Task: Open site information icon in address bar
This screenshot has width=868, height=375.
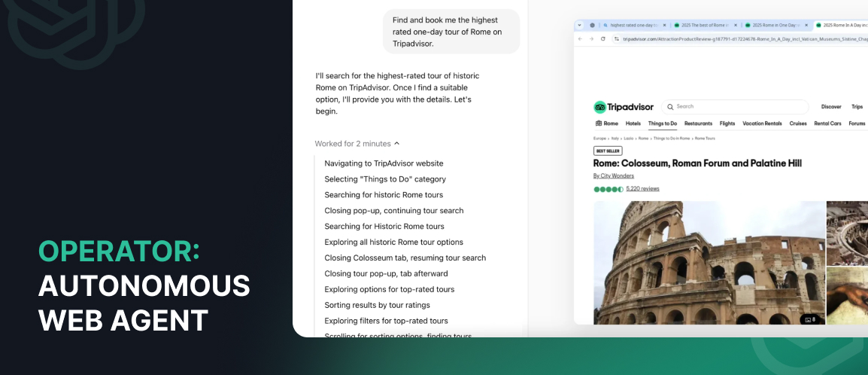Action: point(617,38)
